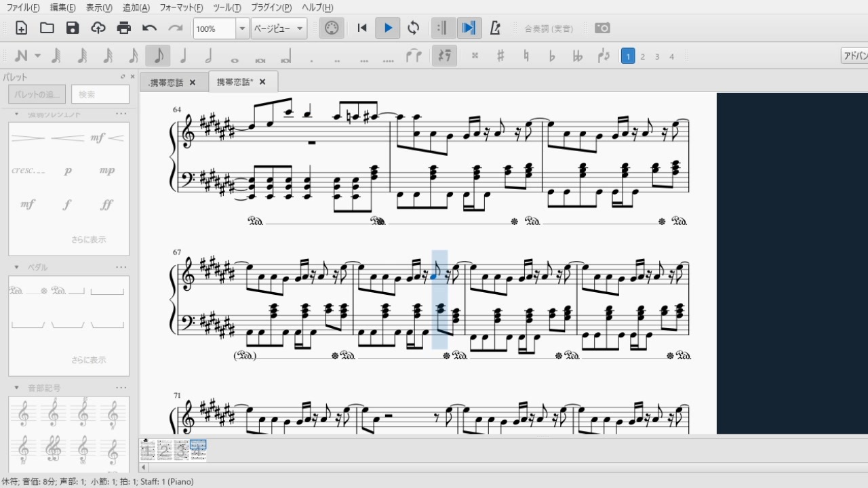The height and width of the screenshot is (488, 868).
Task: Click the Undo arrow icon
Action: point(150,28)
